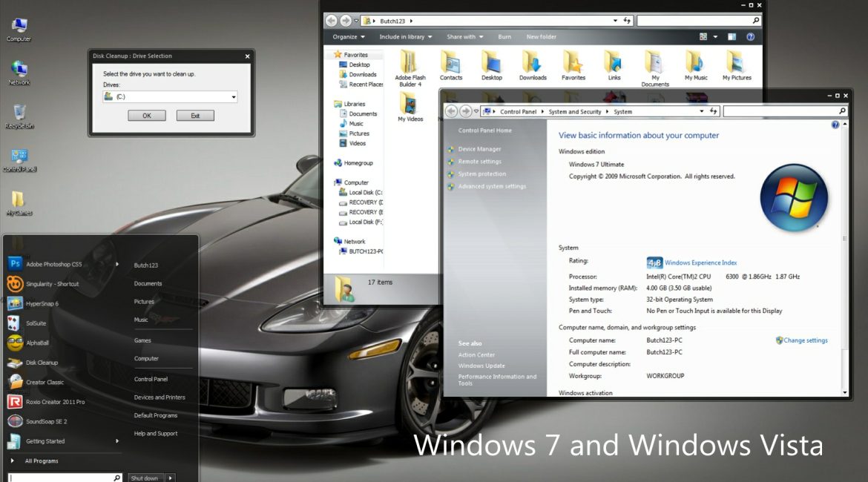The image size is (868, 482).
Task: Open the Adobe Flash Builder 4 folder
Action: [410, 68]
